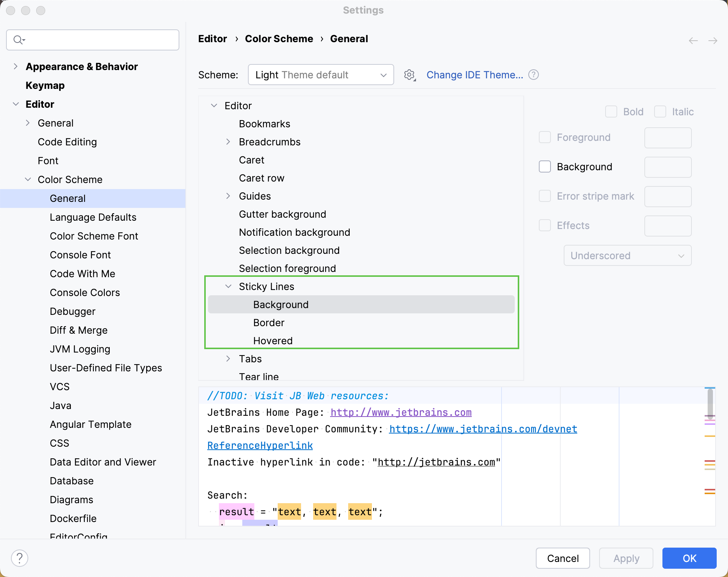The image size is (728, 577).
Task: Open help via bottom-left question mark
Action: click(20, 558)
